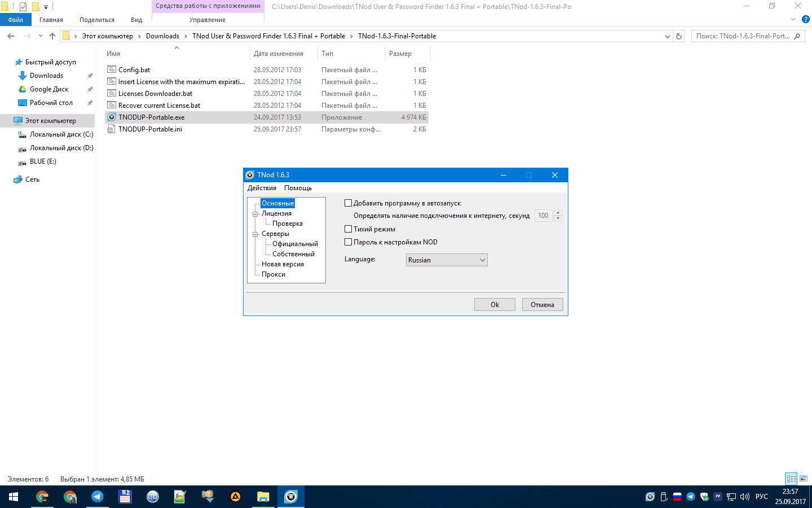Open the Windows Start menu
The width and height of the screenshot is (812, 508).
coord(14,497)
